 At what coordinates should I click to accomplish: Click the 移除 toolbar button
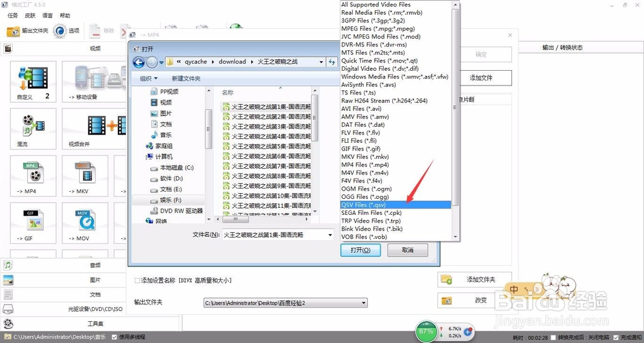click(x=102, y=31)
